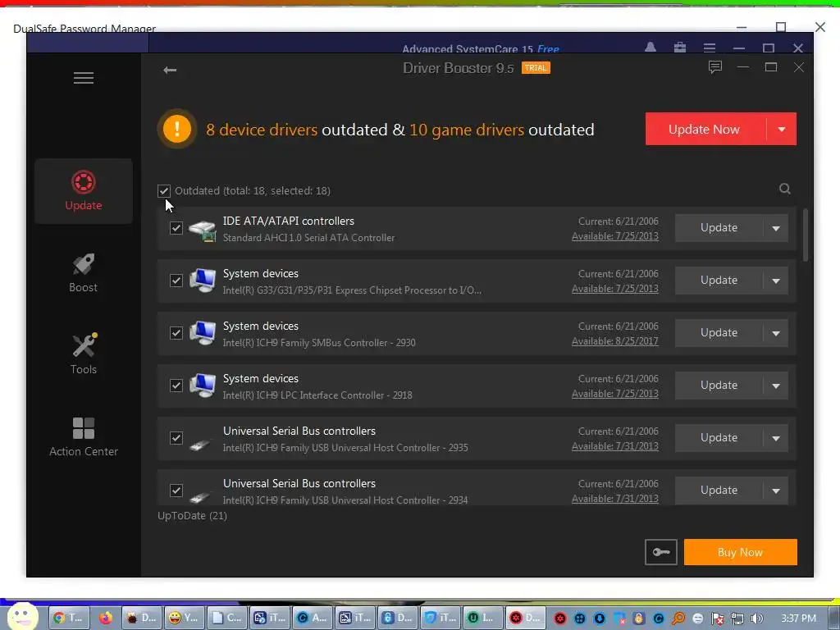Switch to Chrome in the taskbar
This screenshot has height=630, width=840.
(x=69, y=618)
